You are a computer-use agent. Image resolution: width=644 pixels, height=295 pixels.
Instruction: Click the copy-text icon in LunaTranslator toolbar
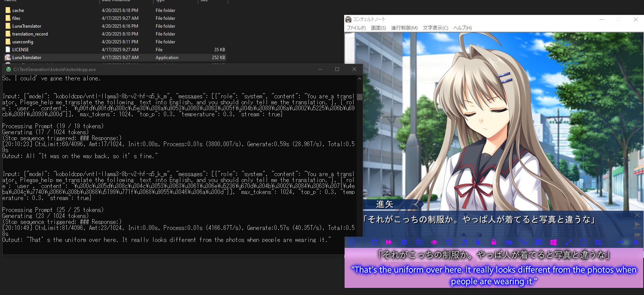point(419,242)
